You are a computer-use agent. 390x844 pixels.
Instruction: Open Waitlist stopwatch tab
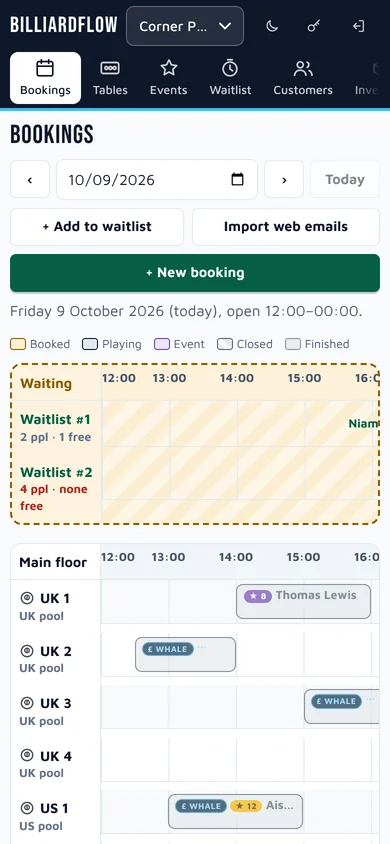pos(230,78)
